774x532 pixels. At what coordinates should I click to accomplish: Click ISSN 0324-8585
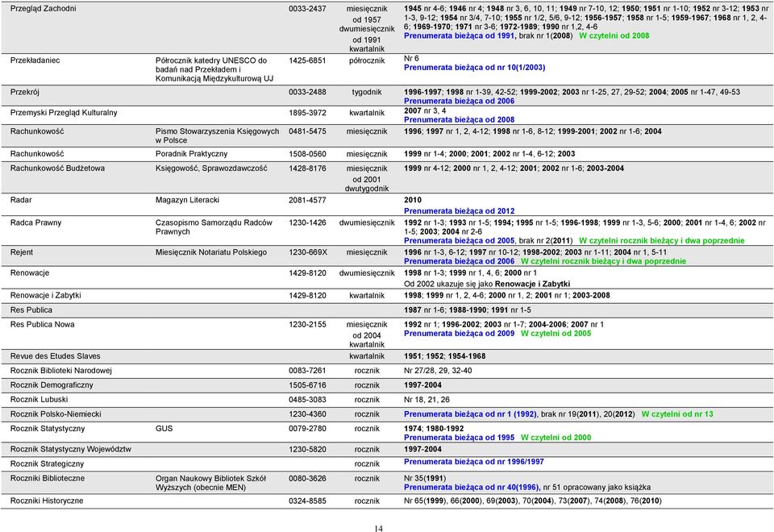click(307, 501)
